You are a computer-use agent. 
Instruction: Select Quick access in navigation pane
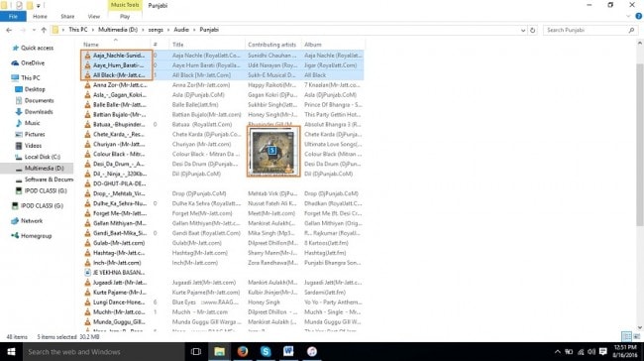[x=37, y=48]
